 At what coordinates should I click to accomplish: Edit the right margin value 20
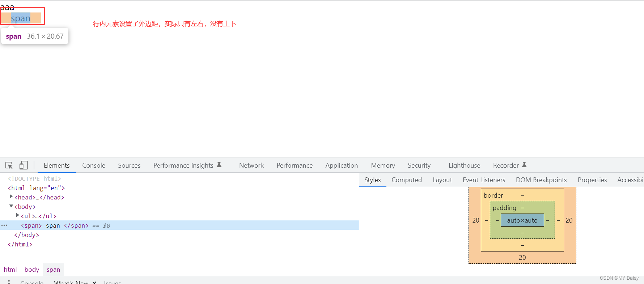569,220
